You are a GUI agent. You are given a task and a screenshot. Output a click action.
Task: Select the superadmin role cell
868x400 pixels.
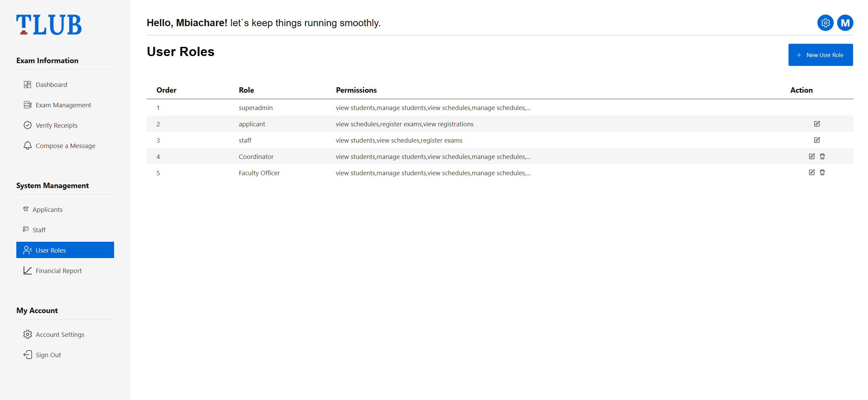pos(256,108)
